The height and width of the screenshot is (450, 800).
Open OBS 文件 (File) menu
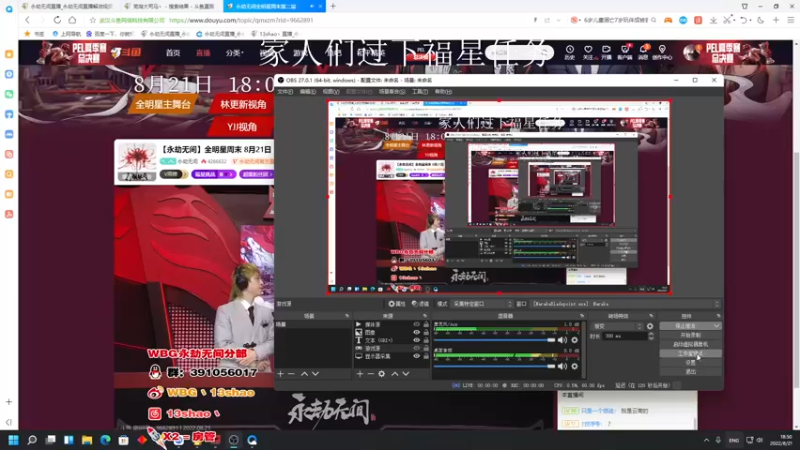point(285,92)
